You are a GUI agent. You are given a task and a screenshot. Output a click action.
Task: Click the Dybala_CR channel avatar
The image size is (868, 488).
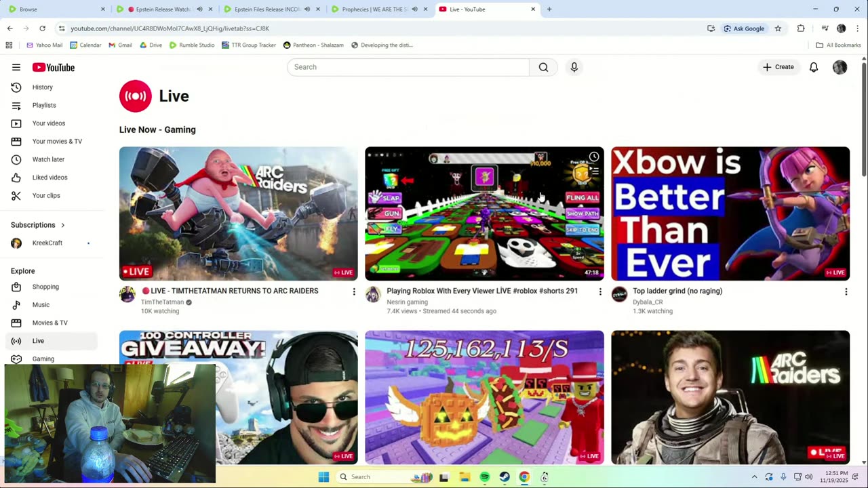pos(619,294)
